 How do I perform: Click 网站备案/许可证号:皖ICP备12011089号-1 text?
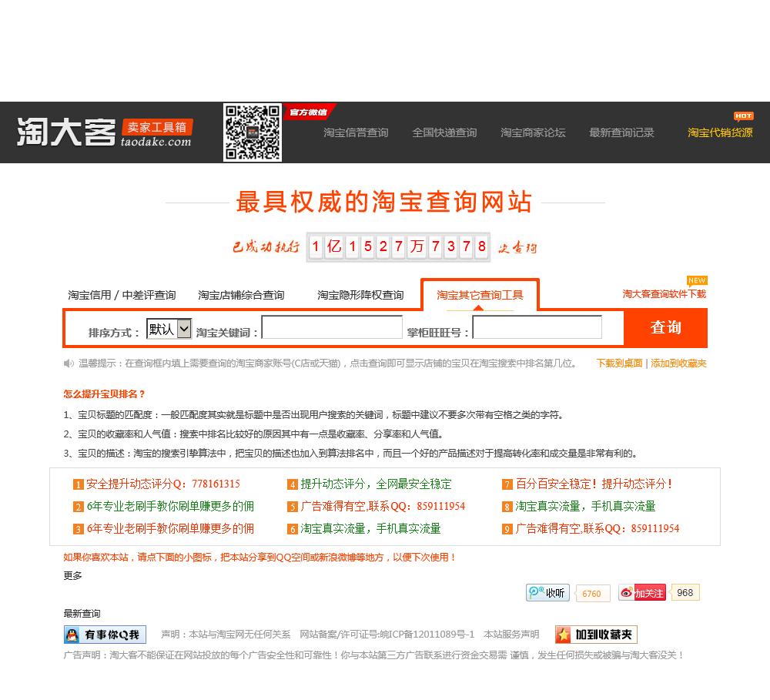[387, 635]
